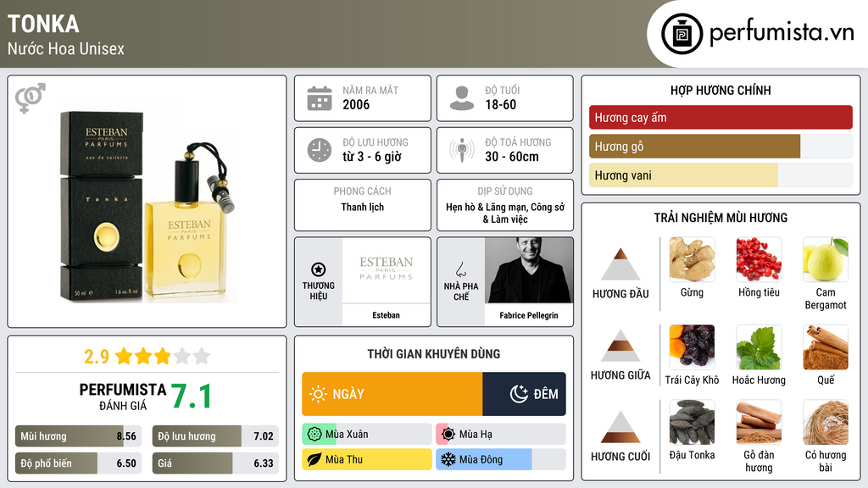Click the blue Mùa Đông season bar
This screenshot has height=488, width=868.
click(500, 459)
